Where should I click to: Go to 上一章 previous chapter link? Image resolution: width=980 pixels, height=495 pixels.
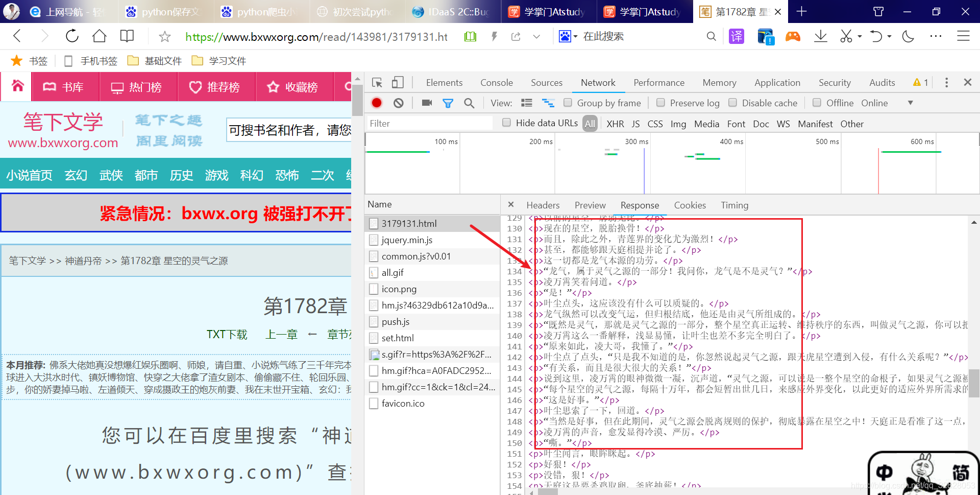pyautogui.click(x=281, y=335)
